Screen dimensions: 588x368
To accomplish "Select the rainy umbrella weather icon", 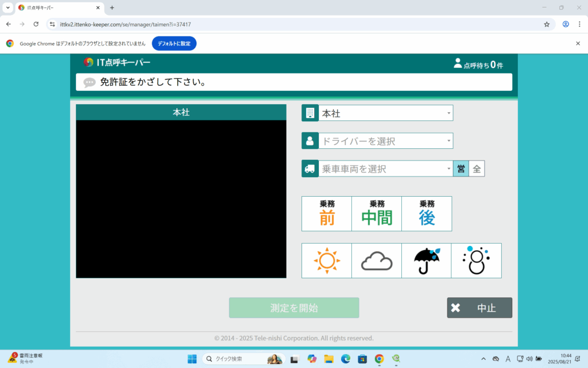I will [426, 260].
